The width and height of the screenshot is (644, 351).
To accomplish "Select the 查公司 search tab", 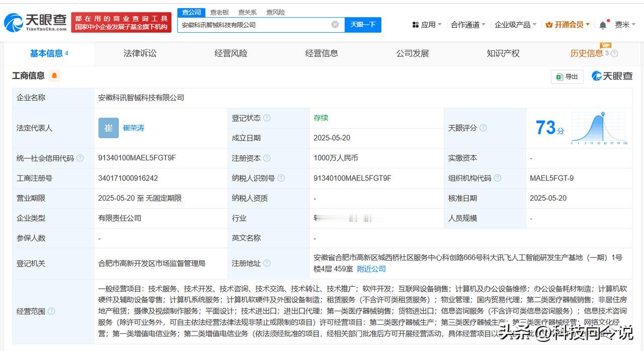I will coord(191,12).
